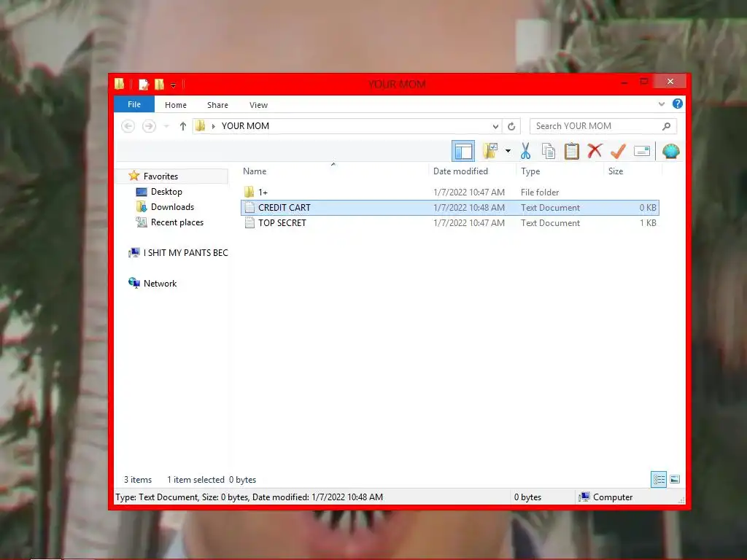Open the File ribbon tab
747x560 pixels.
coord(134,104)
